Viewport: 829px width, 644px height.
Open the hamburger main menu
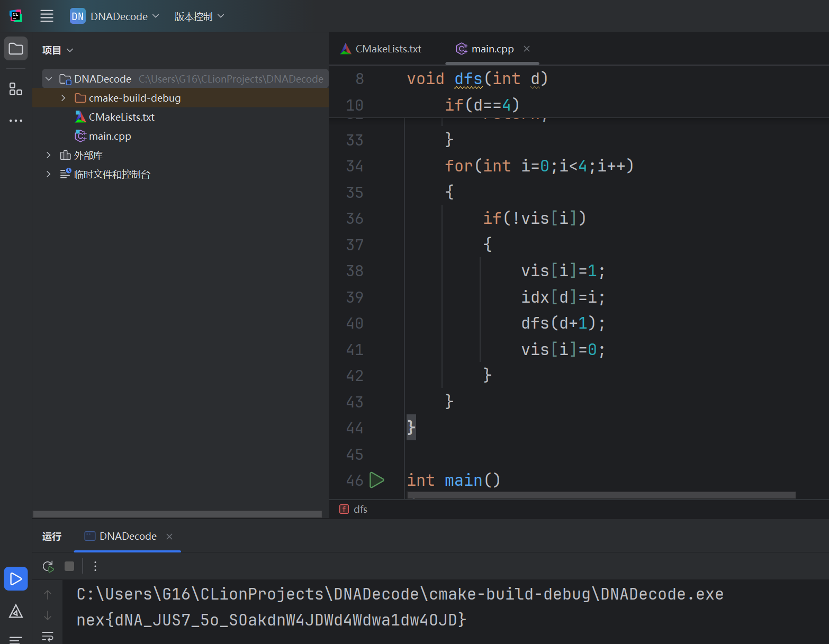[47, 16]
